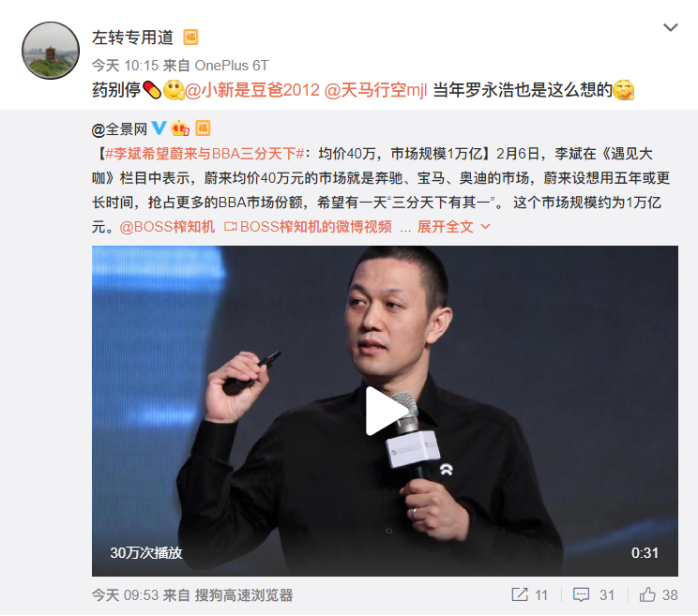Play the video of the speaker
This screenshot has width=698, height=616.
coord(385,411)
